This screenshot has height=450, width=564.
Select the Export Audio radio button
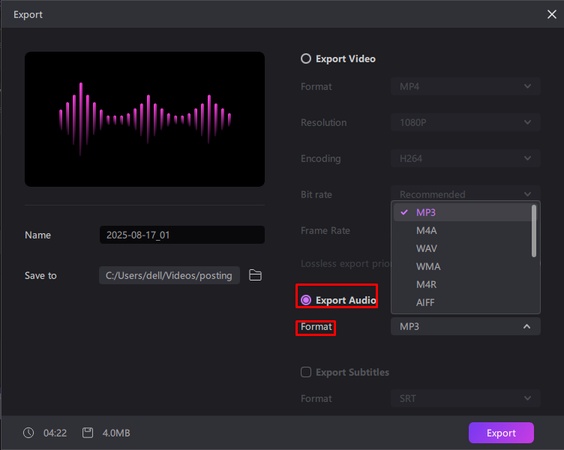306,300
